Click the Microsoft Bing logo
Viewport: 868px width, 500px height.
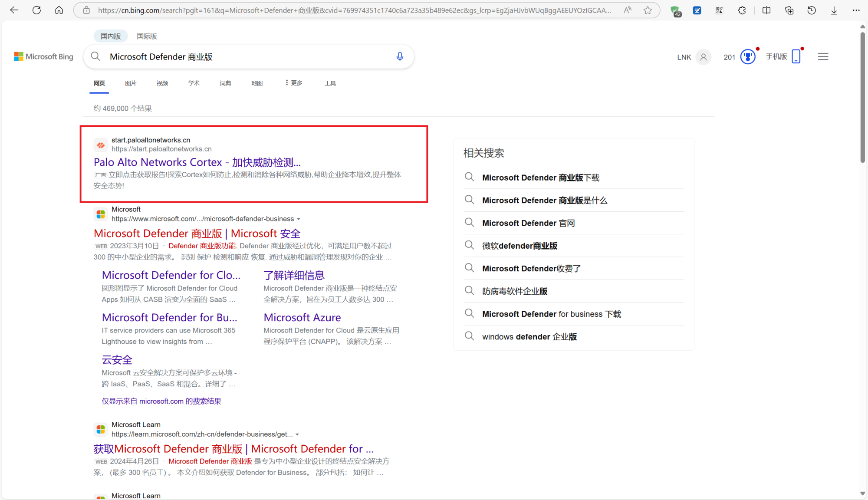pyautogui.click(x=43, y=56)
